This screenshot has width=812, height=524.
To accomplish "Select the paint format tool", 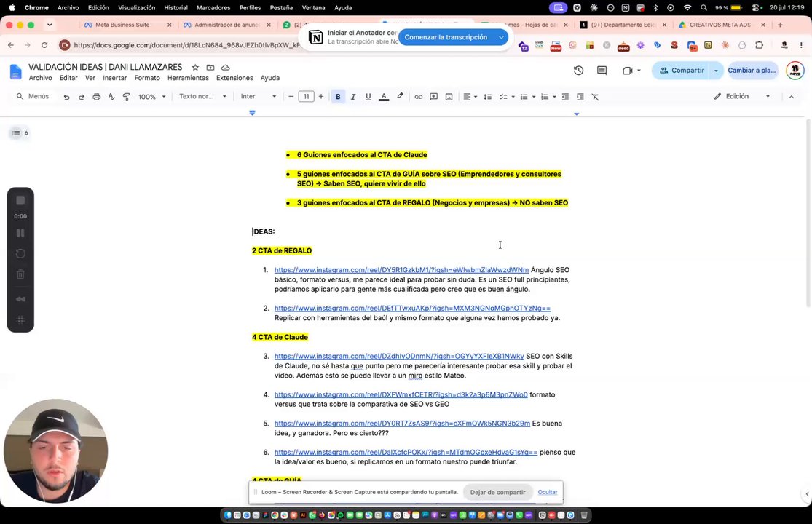I will click(127, 97).
